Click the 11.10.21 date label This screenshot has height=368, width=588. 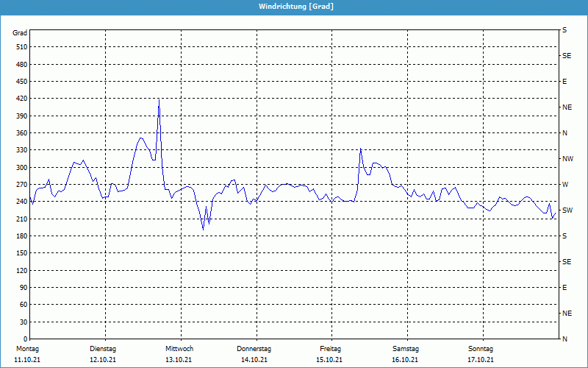[27, 360]
